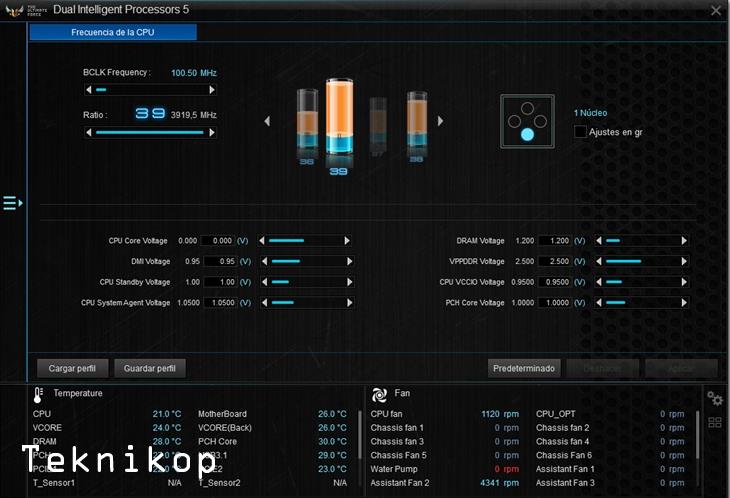
Task: Click the Guardar perfil button
Action: pos(150,368)
